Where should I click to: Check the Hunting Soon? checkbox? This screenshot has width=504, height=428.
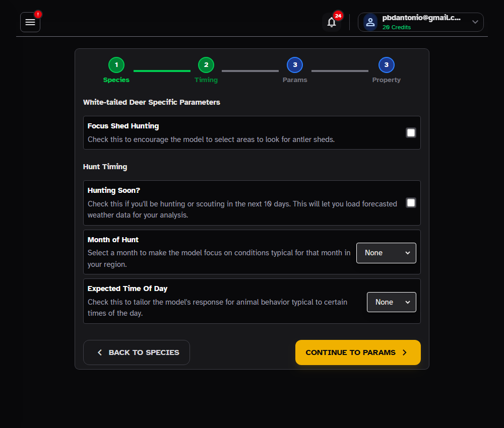[x=411, y=202]
